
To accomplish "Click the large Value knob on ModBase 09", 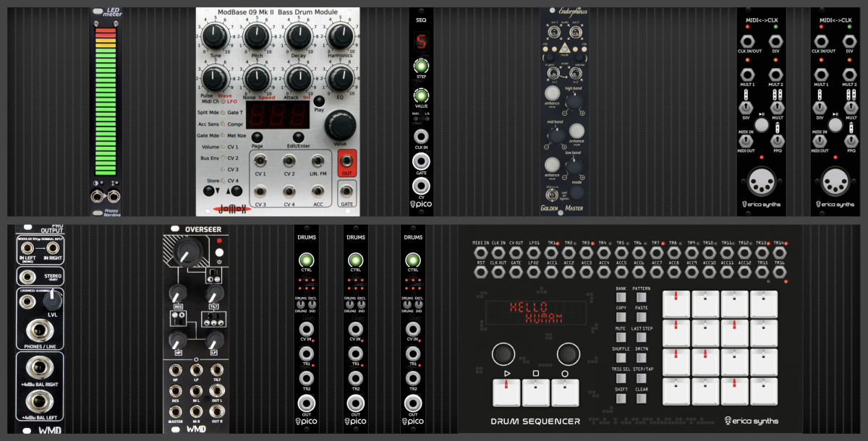I will point(339,126).
